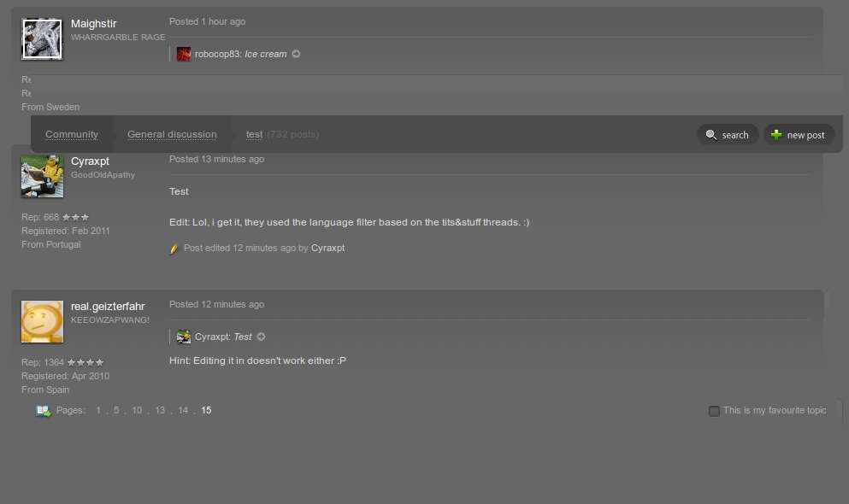Open General discussion breadcrumb

point(172,134)
